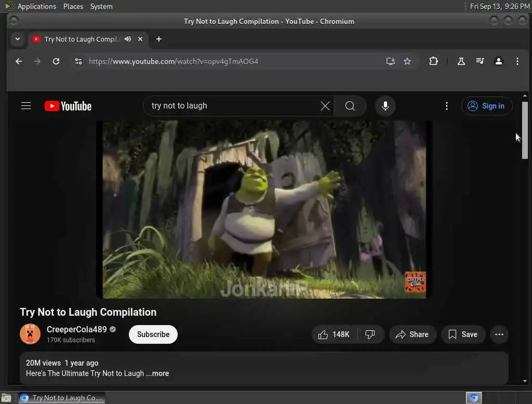This screenshot has width=532, height=404.
Task: Click the workspace switcher Chromium icon
Action: coord(474,398)
